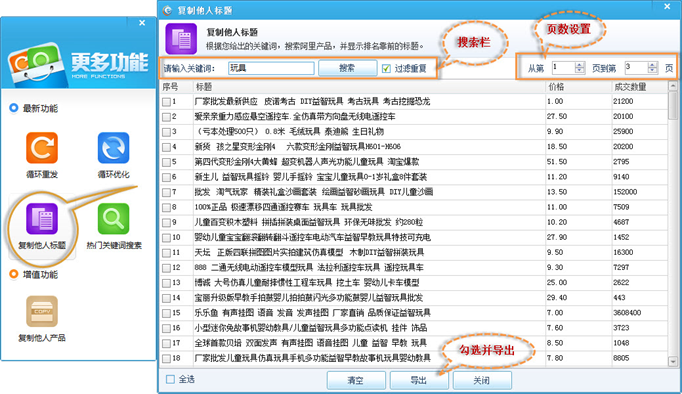
Task: Click the 清空 button
Action: pyautogui.click(x=356, y=380)
